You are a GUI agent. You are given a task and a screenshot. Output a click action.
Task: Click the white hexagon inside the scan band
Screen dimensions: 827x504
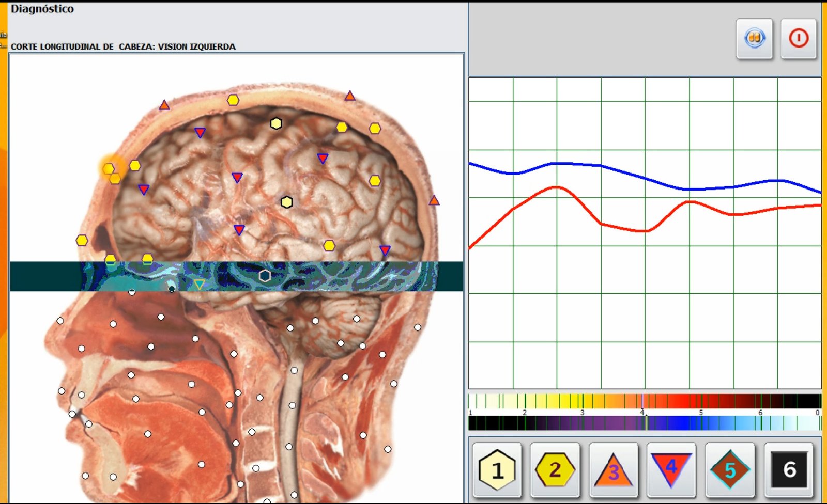tap(265, 276)
